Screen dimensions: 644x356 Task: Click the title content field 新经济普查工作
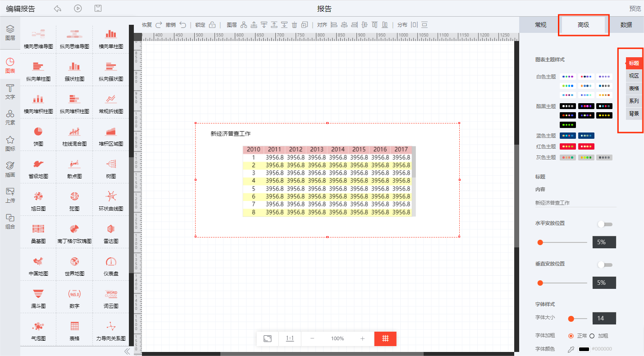tap(575, 203)
